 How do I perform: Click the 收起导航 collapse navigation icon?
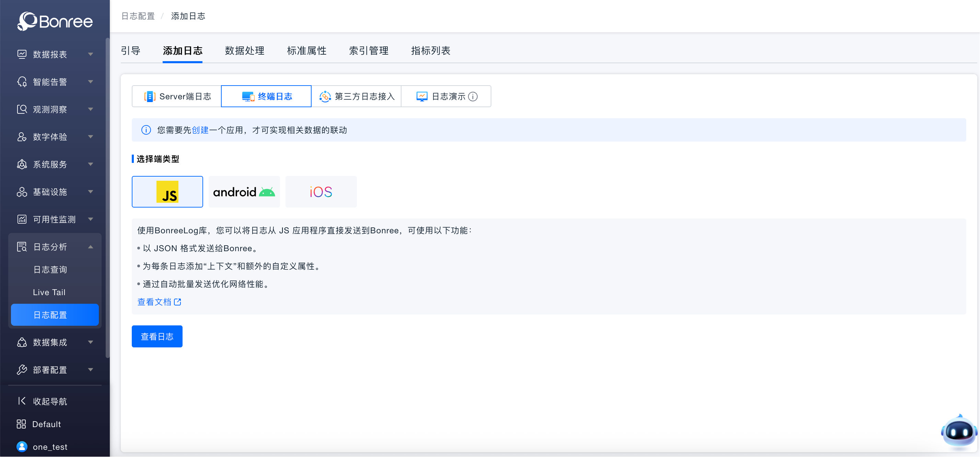pyautogui.click(x=22, y=401)
